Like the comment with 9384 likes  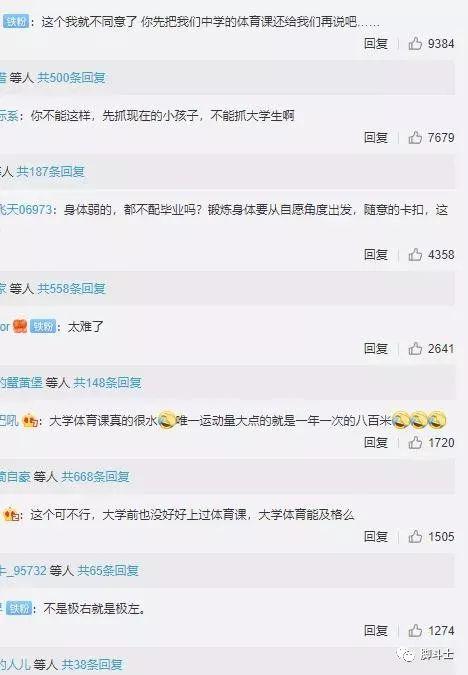[x=415, y=43]
